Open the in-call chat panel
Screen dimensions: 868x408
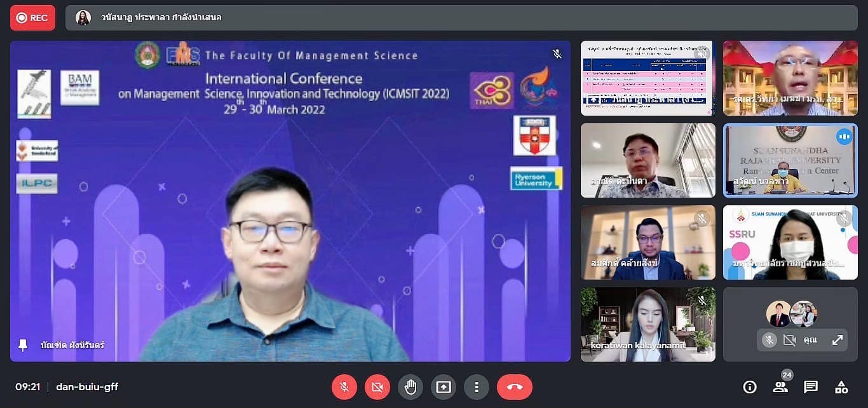[x=811, y=387]
